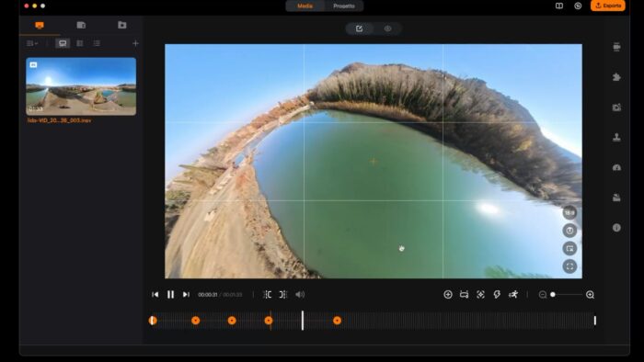The width and height of the screenshot is (644, 362).
Task: Mute audio with the speaker icon
Action: pyautogui.click(x=300, y=294)
